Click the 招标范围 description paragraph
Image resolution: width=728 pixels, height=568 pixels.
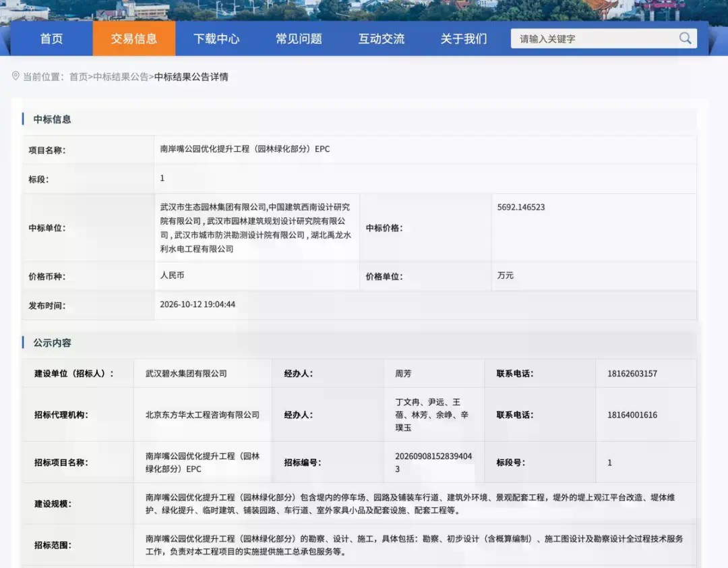click(x=414, y=545)
